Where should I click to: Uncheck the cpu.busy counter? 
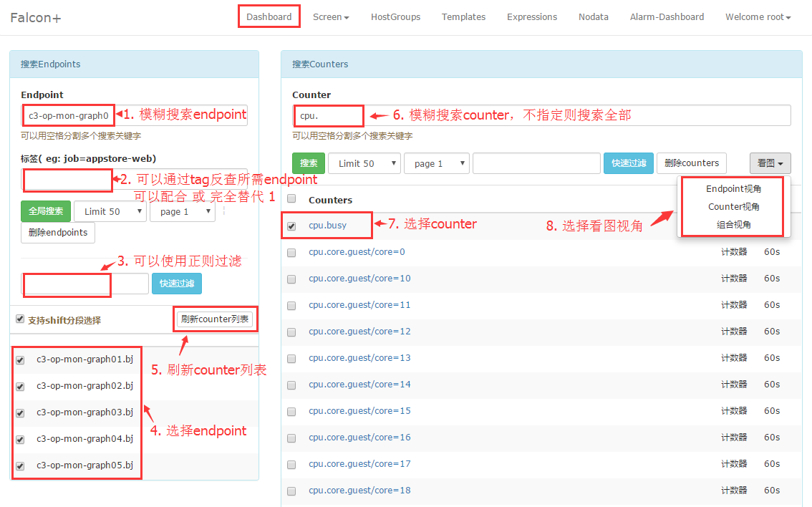click(291, 225)
